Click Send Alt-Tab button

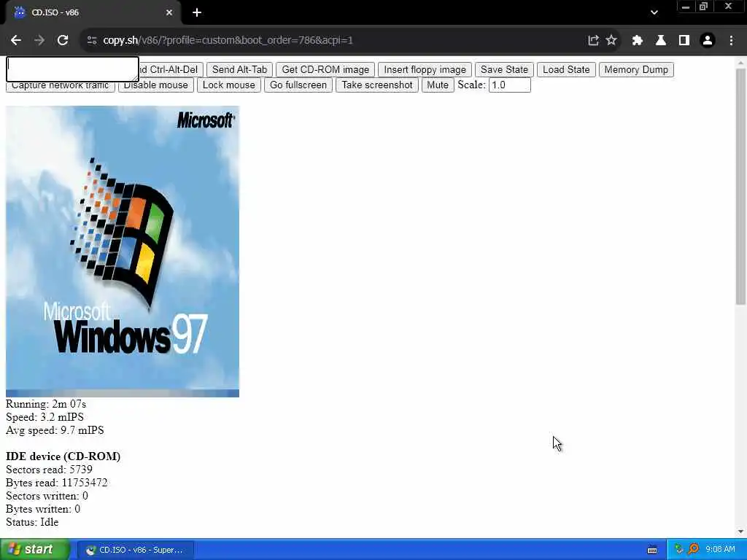click(x=239, y=69)
